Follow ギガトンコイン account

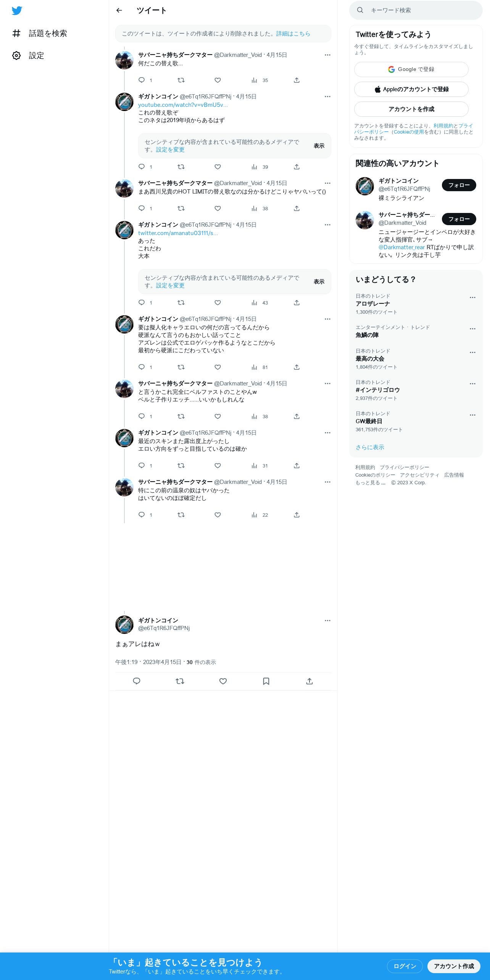(x=459, y=185)
